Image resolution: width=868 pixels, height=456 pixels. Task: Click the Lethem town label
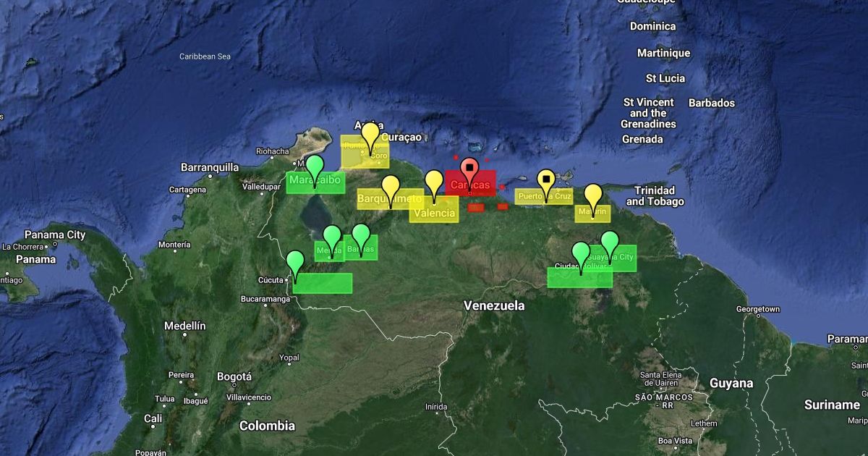click(704, 423)
